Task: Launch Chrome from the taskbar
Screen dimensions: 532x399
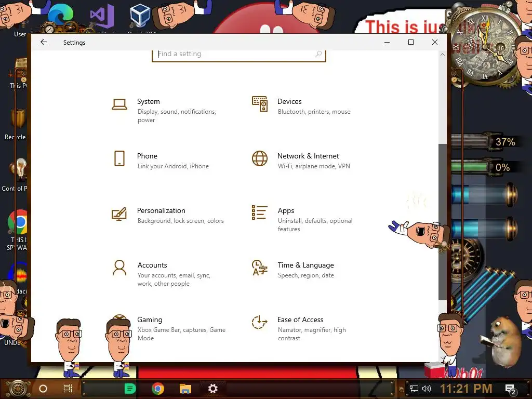Action: pos(158,389)
